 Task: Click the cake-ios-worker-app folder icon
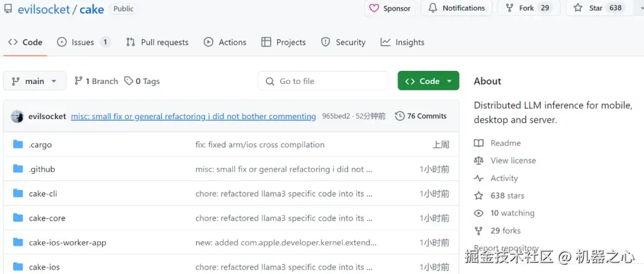coord(18,242)
